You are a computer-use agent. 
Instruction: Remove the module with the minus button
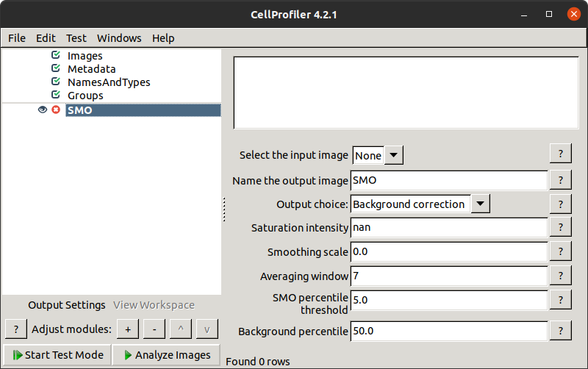(154, 329)
